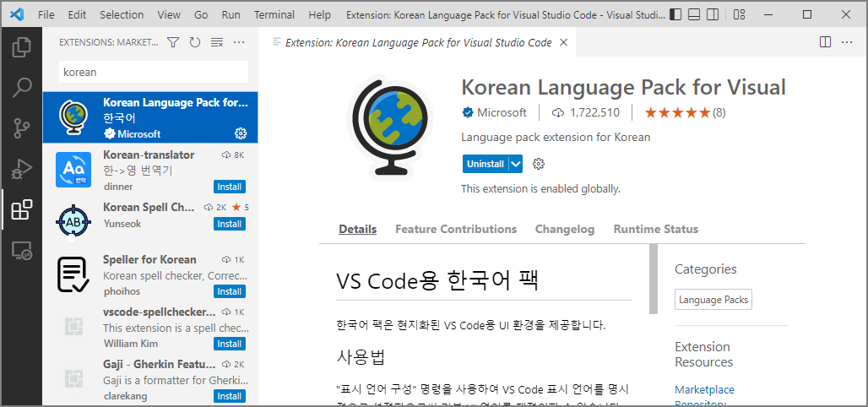Click the manage gear next to Uninstall
Image resolution: width=868 pixels, height=407 pixels.
tap(539, 164)
